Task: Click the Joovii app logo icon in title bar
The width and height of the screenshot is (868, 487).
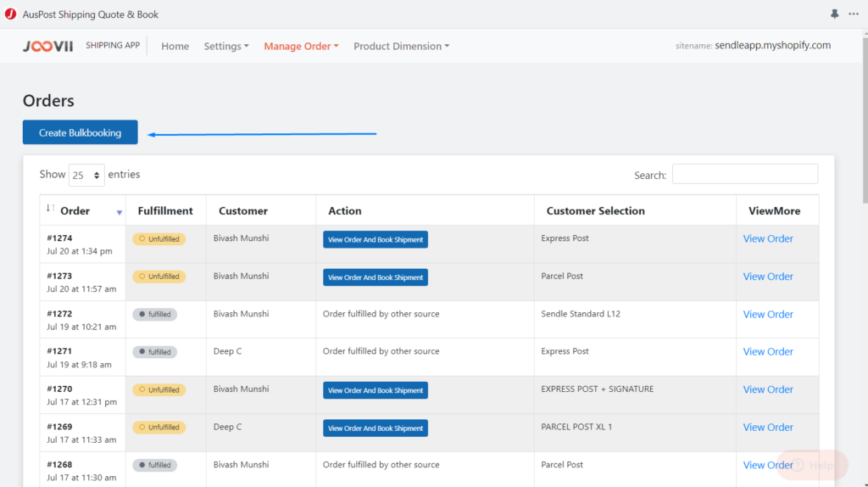Action: 10,14
